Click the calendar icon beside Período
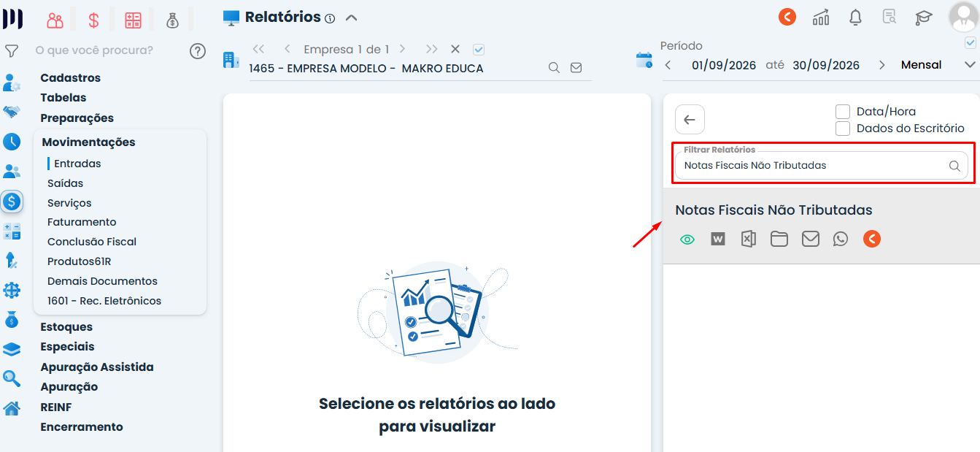This screenshot has width=980, height=452. (644, 60)
